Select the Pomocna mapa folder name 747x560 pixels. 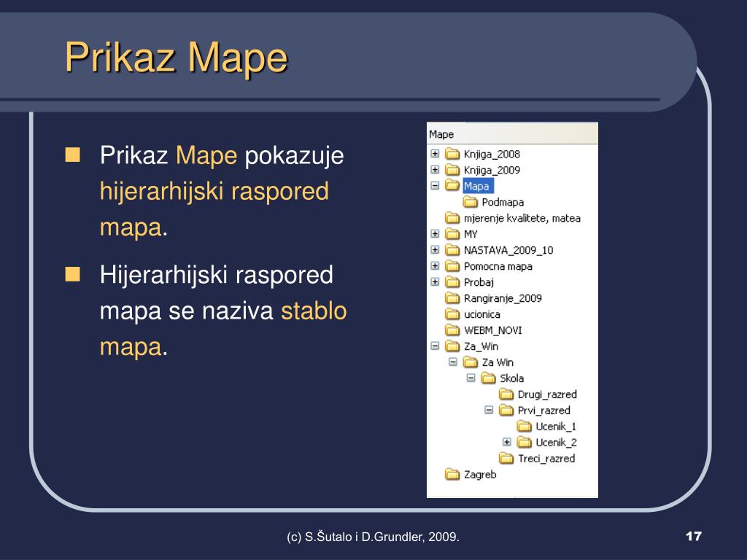tap(498, 266)
